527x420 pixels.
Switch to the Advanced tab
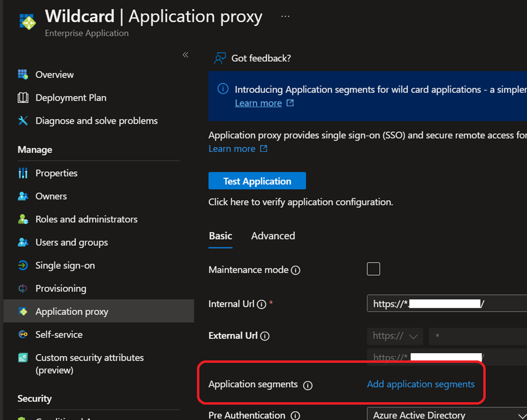click(x=273, y=236)
